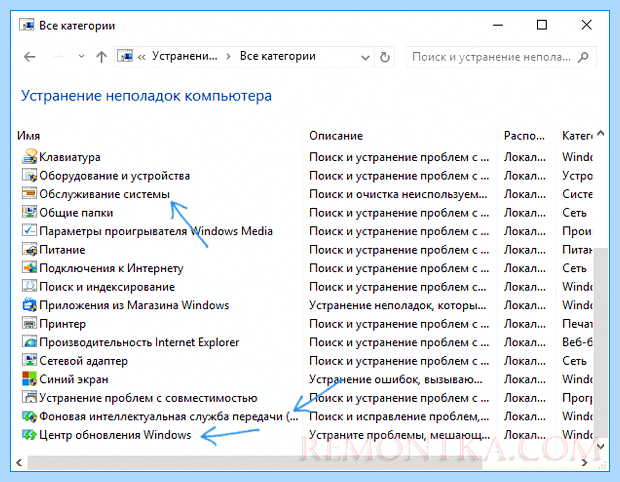The width and height of the screenshot is (620, 482).
Task: Select the Синий экран entry
Action: click(x=74, y=379)
